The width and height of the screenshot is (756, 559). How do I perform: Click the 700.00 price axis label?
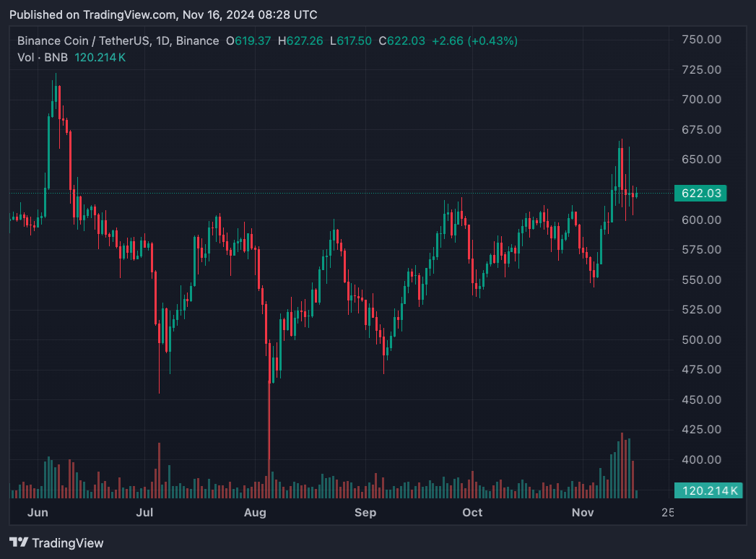(x=702, y=100)
